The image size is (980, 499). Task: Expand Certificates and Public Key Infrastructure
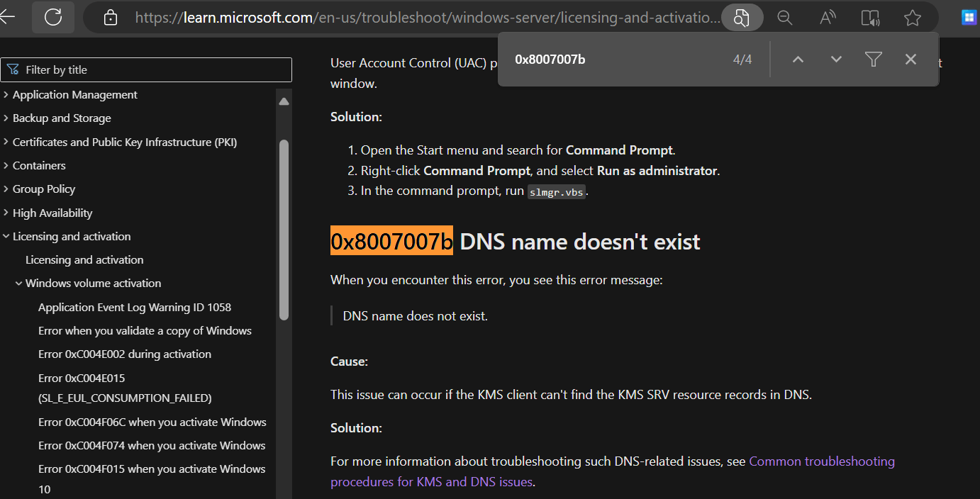point(125,142)
